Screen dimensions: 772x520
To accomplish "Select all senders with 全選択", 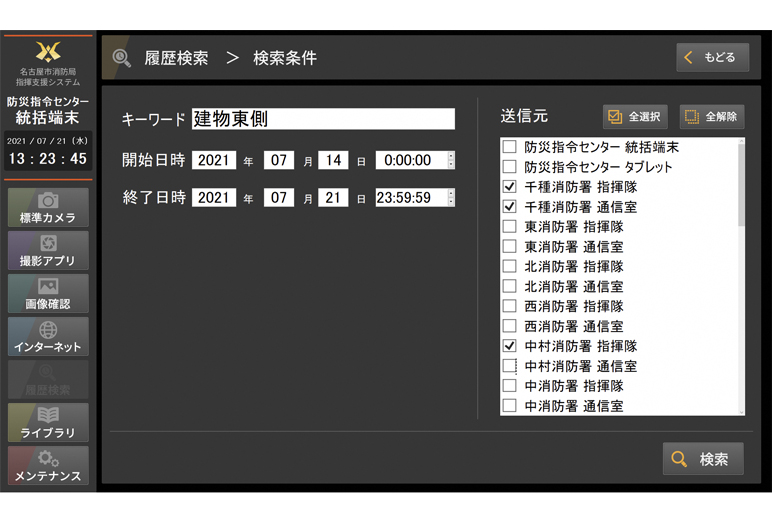I will point(635,117).
